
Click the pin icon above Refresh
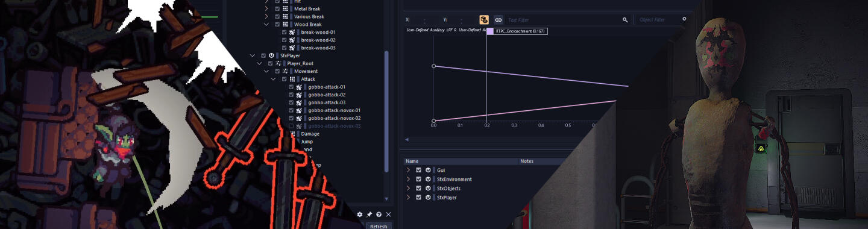[370, 215]
